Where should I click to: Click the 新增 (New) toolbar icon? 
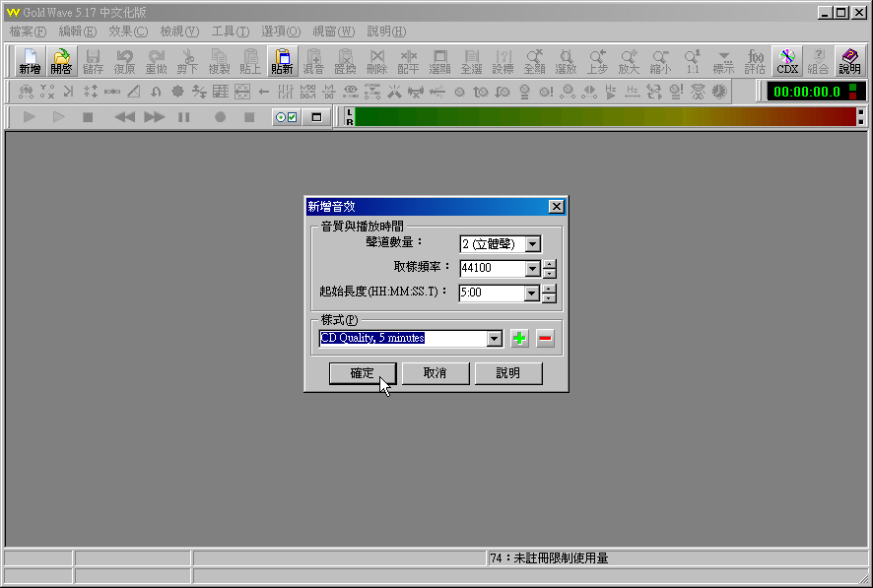(30, 61)
